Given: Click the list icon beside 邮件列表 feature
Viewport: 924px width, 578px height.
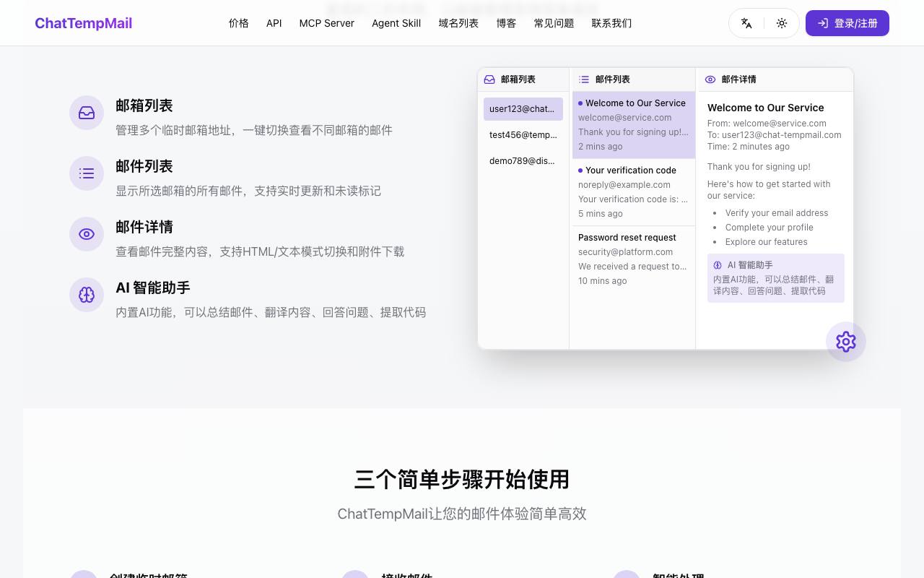Looking at the screenshot, I should (x=87, y=173).
